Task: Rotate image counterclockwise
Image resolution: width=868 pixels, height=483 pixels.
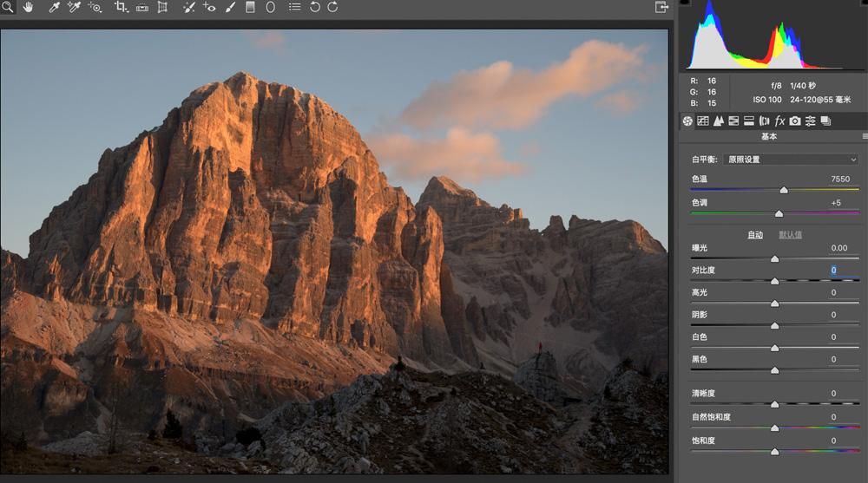Action: click(314, 7)
